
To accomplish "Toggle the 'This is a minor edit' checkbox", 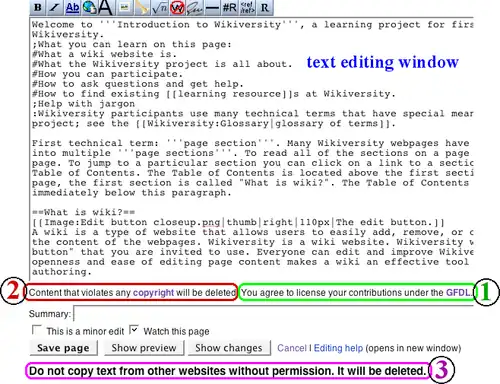I will pyautogui.click(x=37, y=330).
